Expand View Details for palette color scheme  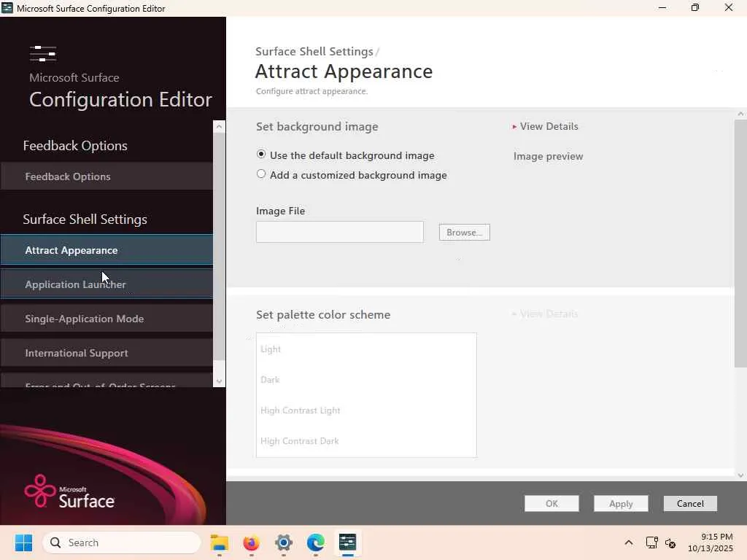click(545, 314)
